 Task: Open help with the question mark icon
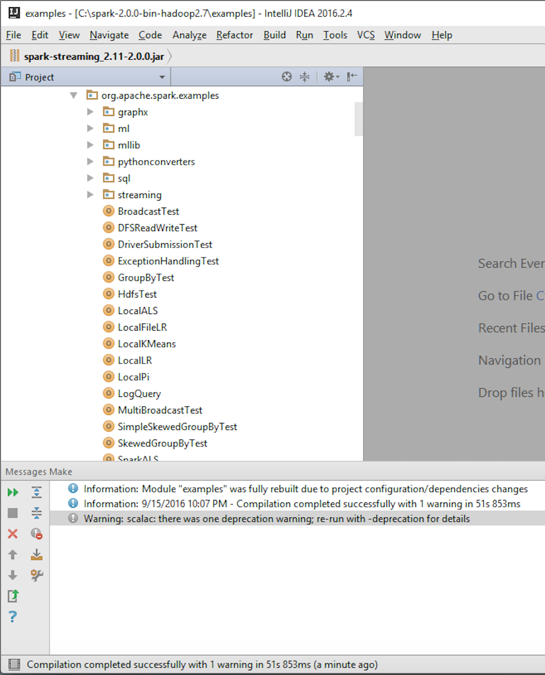[13, 616]
